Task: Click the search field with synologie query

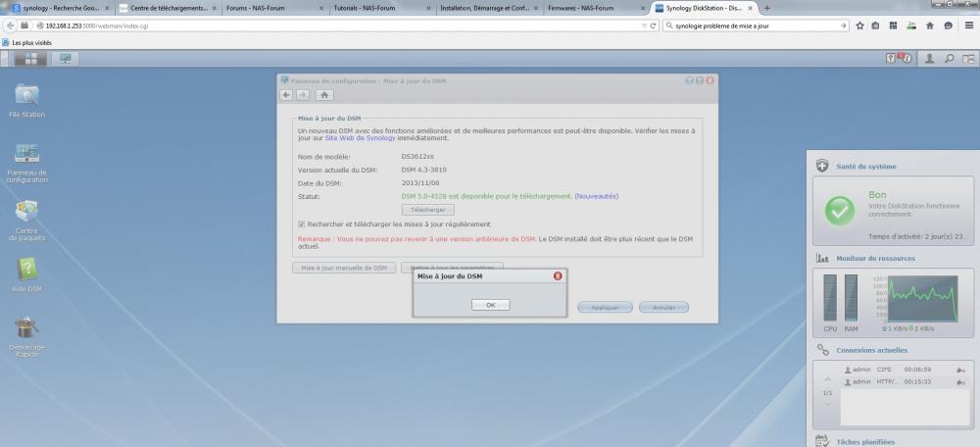Action: (x=755, y=25)
